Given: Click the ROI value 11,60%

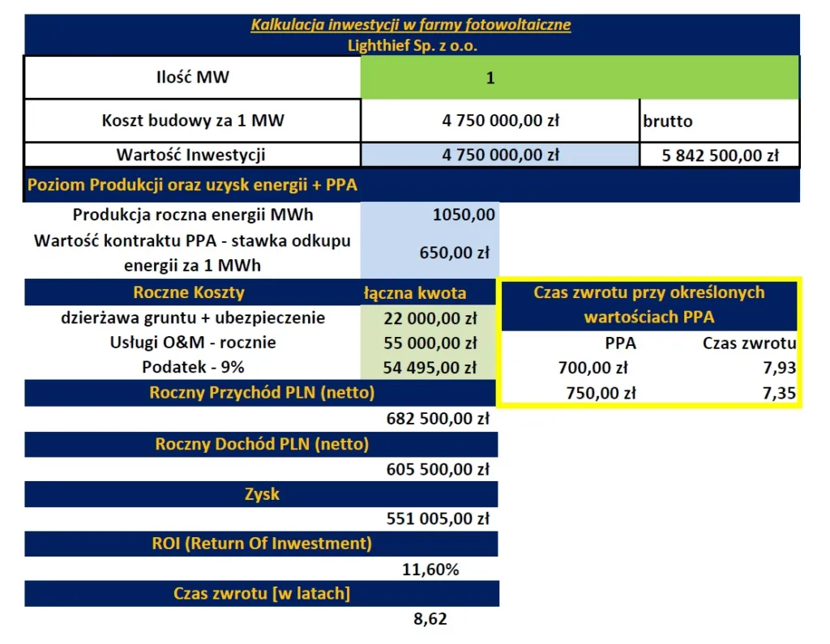Looking at the screenshot, I should click(x=430, y=569).
